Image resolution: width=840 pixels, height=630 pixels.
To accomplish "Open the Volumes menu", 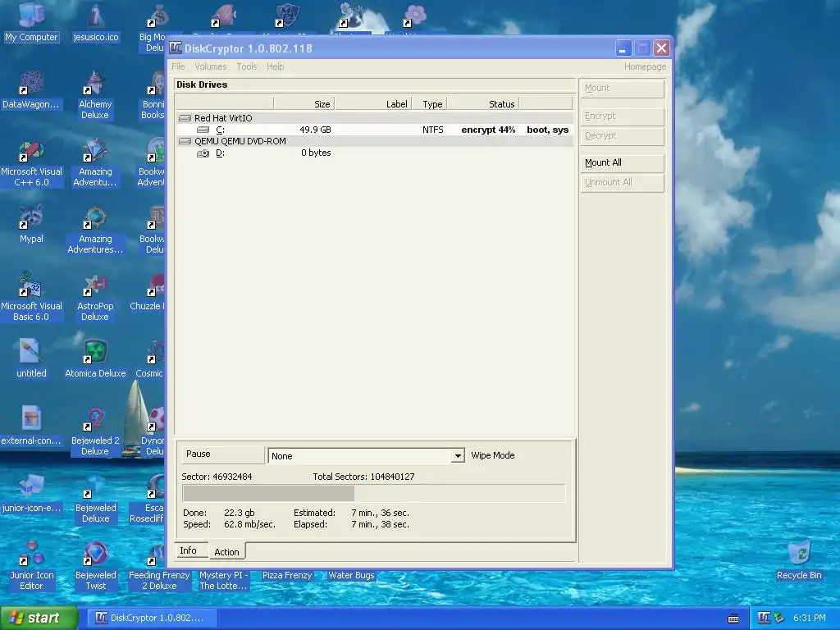I will point(211,66).
